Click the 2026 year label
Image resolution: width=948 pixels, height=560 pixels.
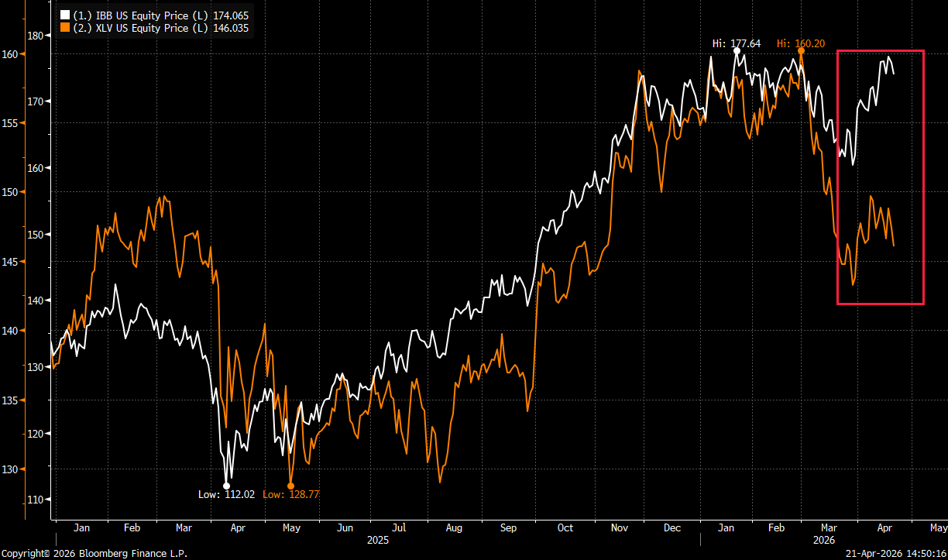[823, 539]
